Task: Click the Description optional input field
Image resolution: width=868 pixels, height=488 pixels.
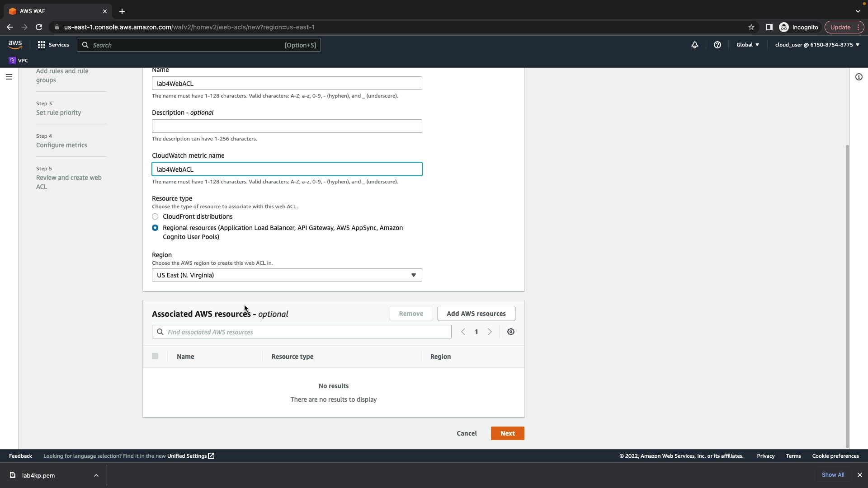Action: (287, 126)
